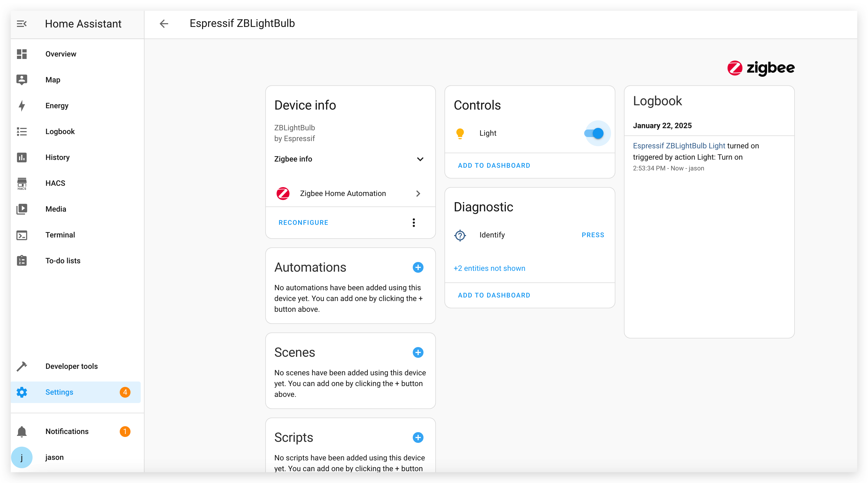Click the To-do lists clipboard icon

tap(22, 261)
